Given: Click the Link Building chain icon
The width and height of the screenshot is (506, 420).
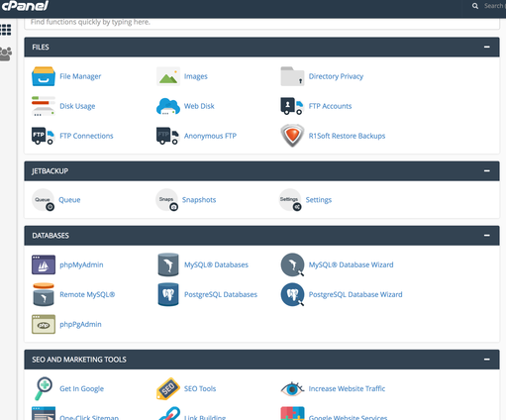Looking at the screenshot, I should [169, 414].
